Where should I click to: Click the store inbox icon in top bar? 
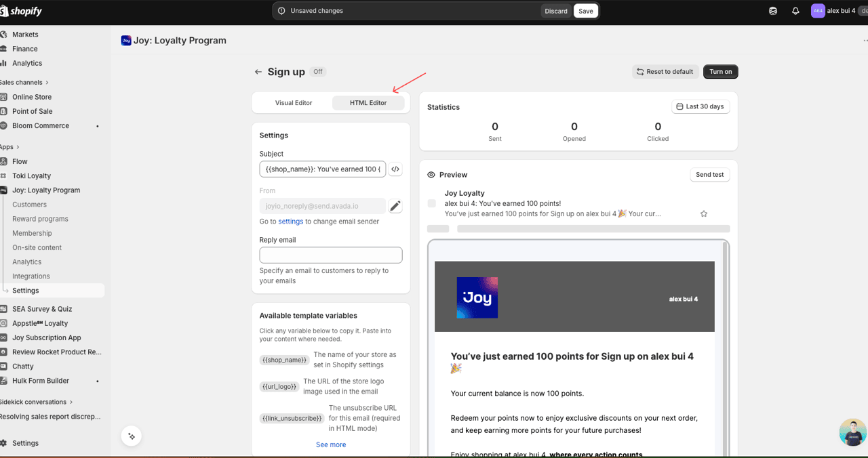773,11
